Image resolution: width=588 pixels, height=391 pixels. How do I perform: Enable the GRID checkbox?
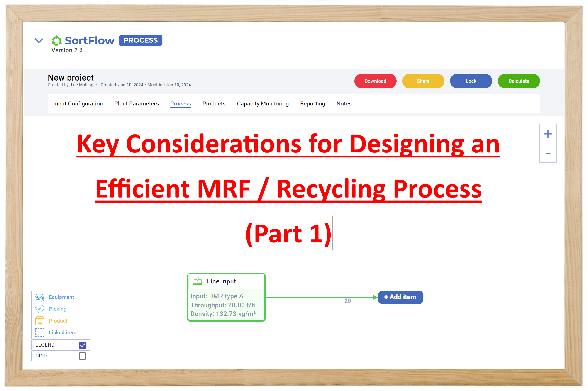[x=82, y=356]
